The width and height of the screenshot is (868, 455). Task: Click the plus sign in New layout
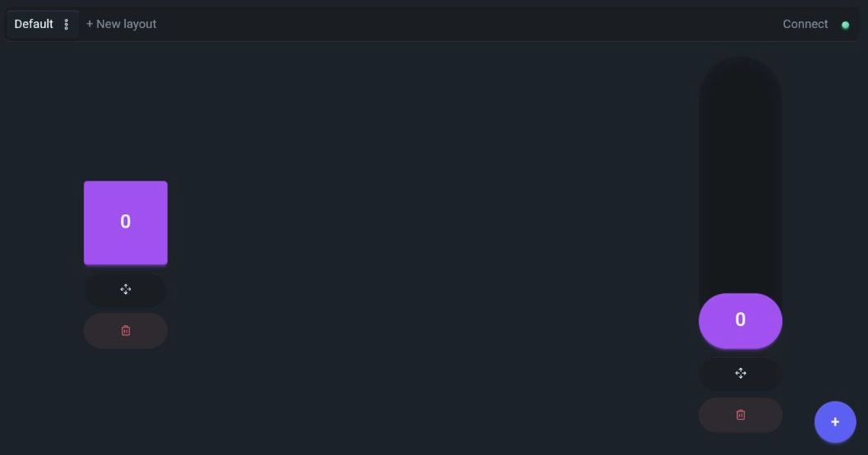point(90,25)
